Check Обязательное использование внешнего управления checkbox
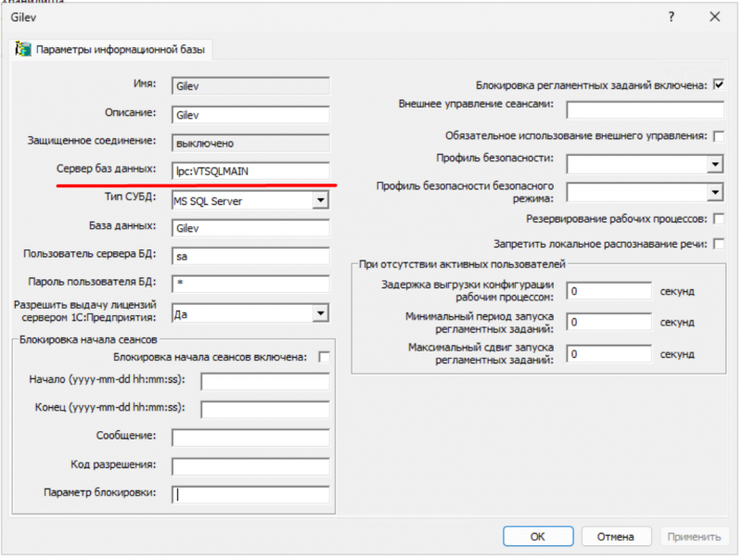Image resolution: width=742 pixels, height=560 pixels. coord(719,135)
